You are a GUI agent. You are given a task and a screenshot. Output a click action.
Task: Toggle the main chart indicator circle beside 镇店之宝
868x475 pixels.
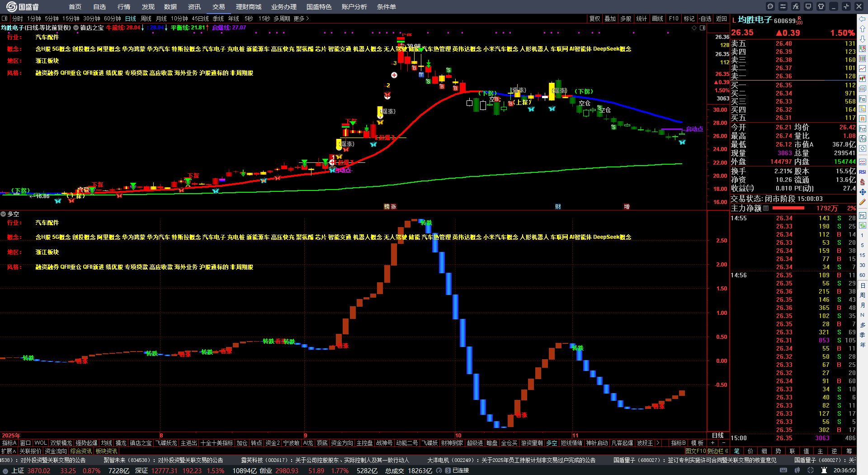tap(76, 28)
